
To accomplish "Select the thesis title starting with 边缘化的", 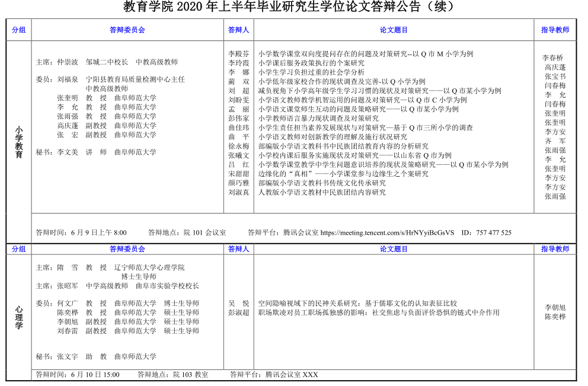I will [343, 174].
